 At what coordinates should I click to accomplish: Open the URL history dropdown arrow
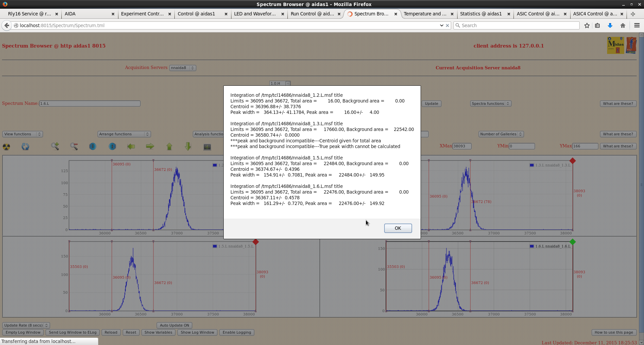click(441, 25)
